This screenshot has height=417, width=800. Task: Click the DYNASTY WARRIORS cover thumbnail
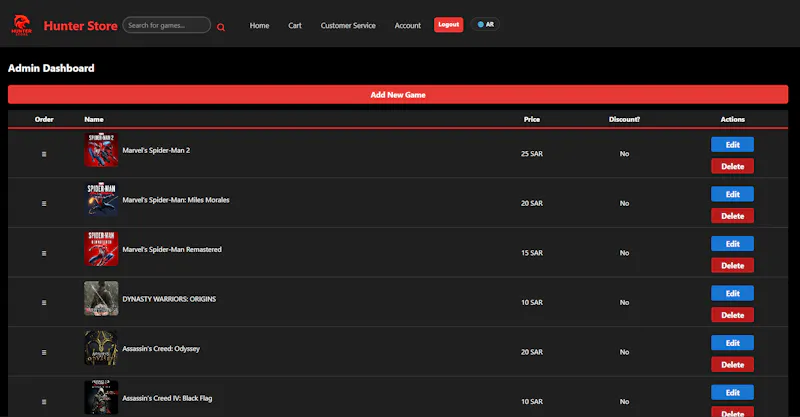[101, 298]
